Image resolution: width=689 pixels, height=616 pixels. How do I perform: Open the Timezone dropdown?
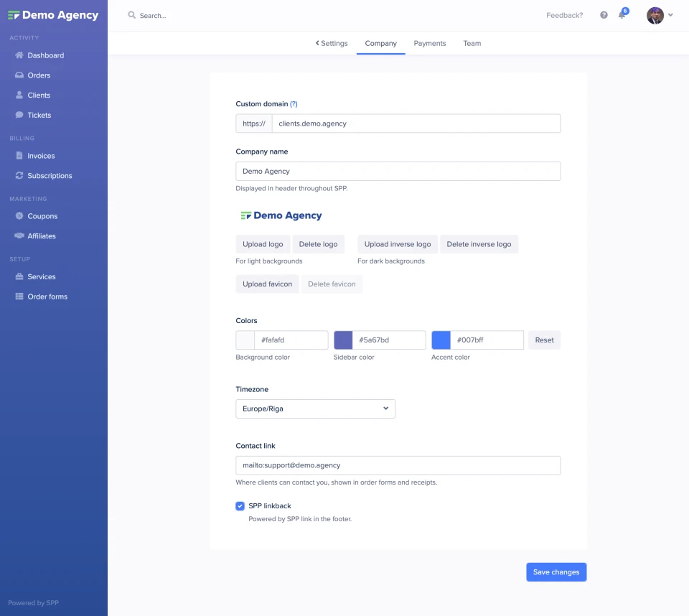(315, 409)
